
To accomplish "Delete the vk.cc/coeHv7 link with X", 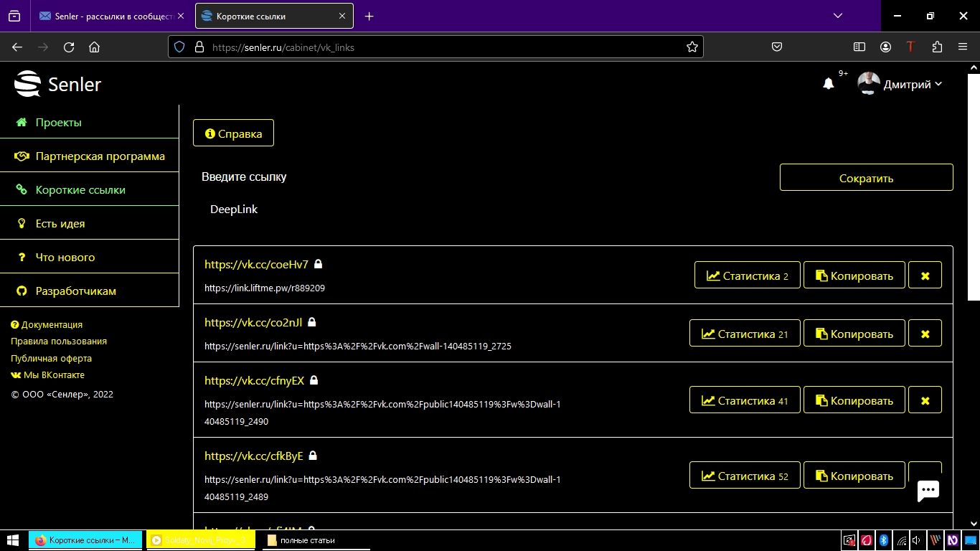I will [925, 275].
